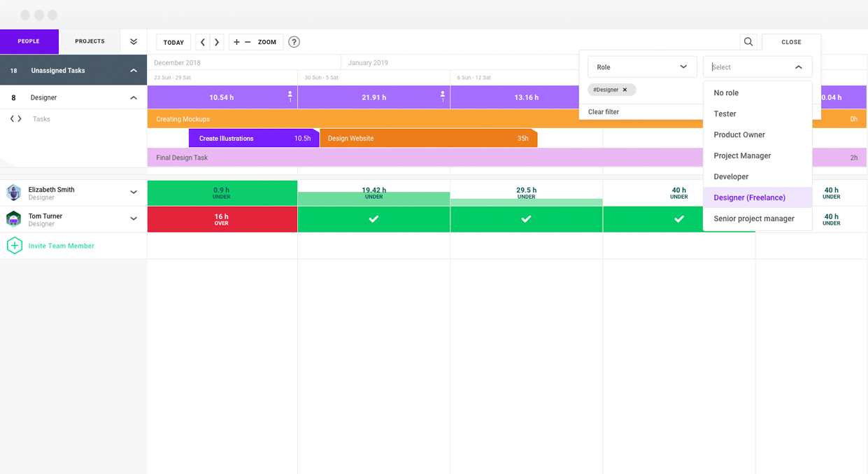The width and height of the screenshot is (868, 474).
Task: Click Tom Turner's checkmark for 30 Sun - 5 Sat
Action: (x=373, y=219)
